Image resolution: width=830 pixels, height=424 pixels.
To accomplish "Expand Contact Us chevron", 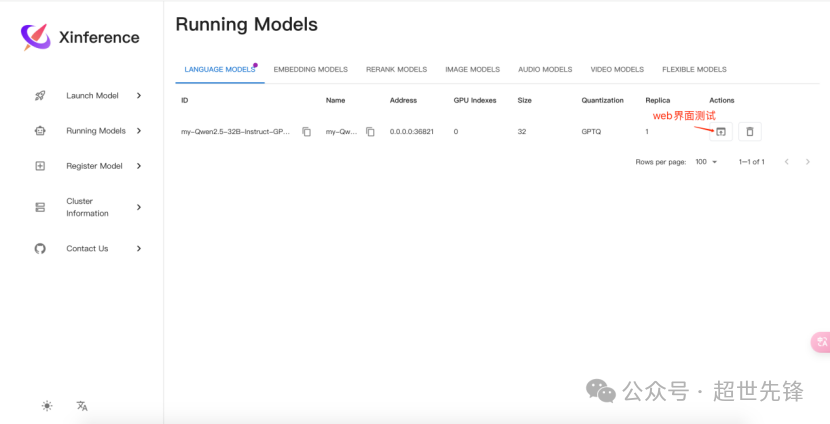I will click(139, 248).
